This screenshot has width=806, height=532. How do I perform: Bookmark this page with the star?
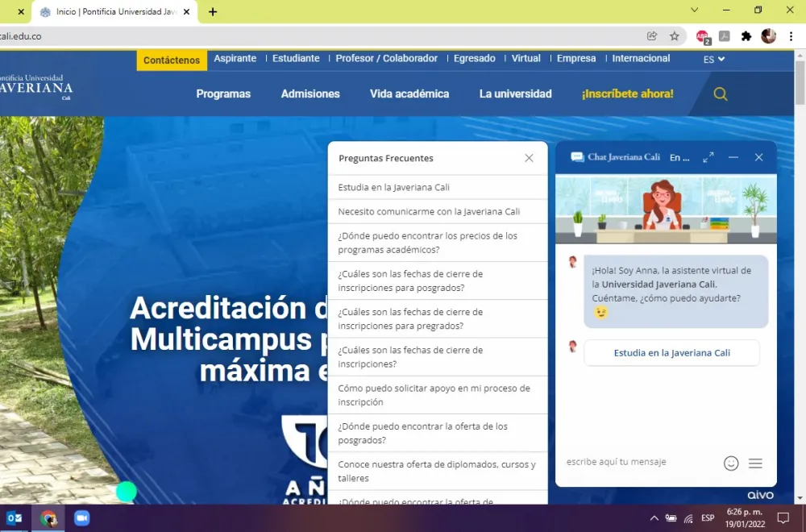(x=674, y=35)
